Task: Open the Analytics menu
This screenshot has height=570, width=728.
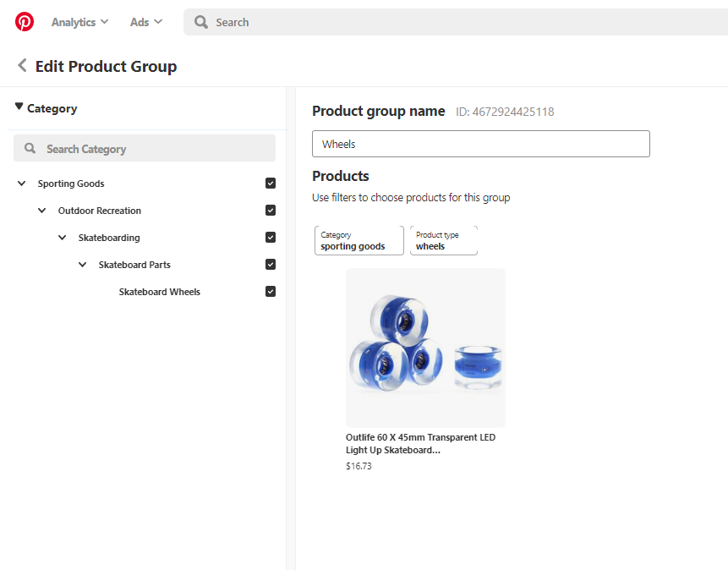Action: pos(79,22)
